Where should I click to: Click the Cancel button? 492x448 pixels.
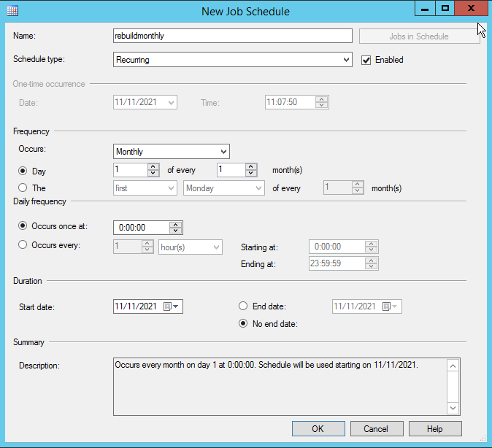(377, 428)
